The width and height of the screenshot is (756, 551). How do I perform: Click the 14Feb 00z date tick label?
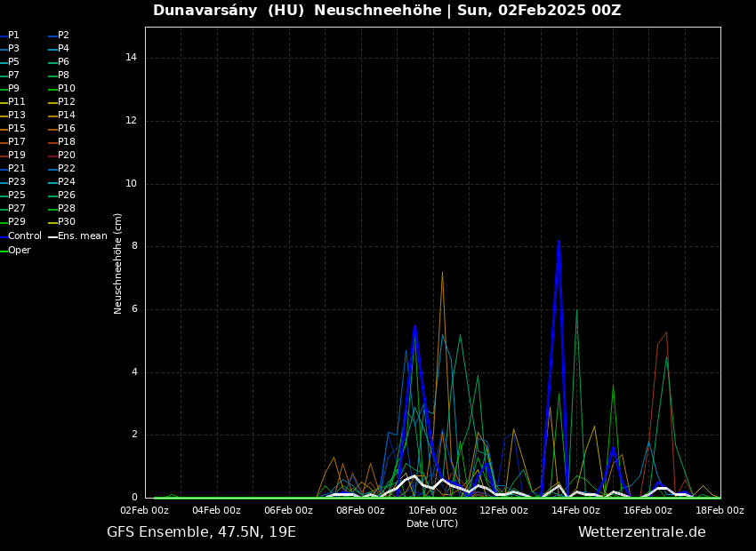575,511
